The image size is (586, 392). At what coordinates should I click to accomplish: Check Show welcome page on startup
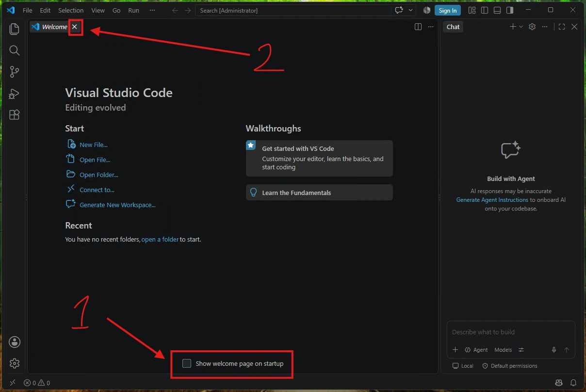click(187, 363)
